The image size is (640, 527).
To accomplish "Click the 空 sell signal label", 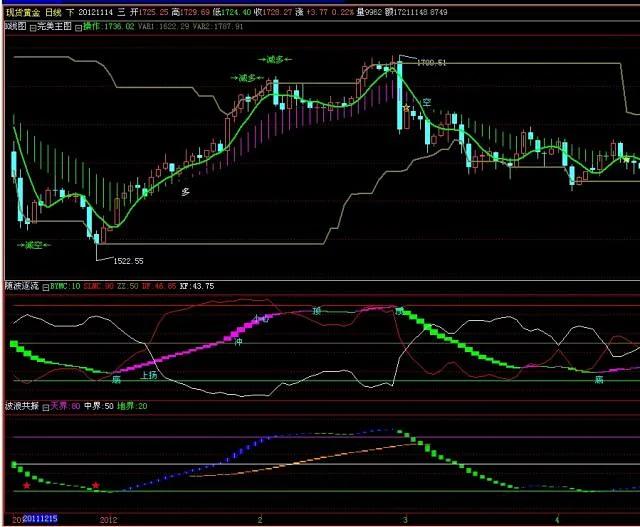I will point(425,102).
